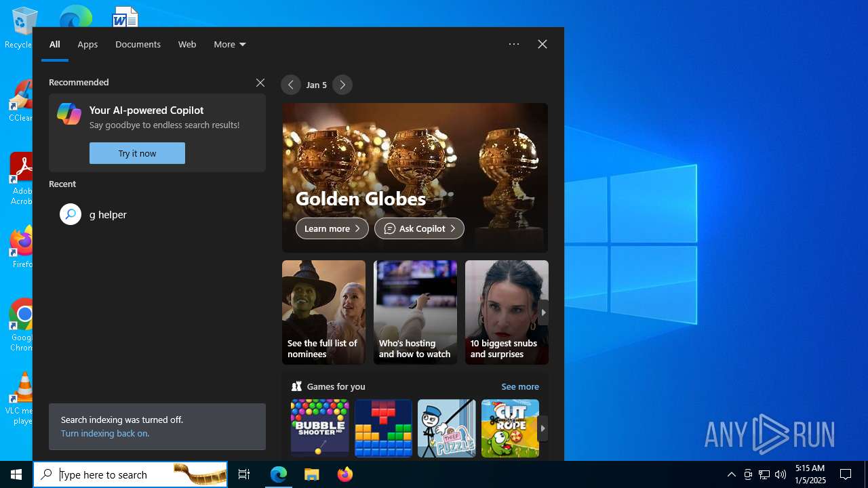Open the security tray icon beside network

coord(748,474)
